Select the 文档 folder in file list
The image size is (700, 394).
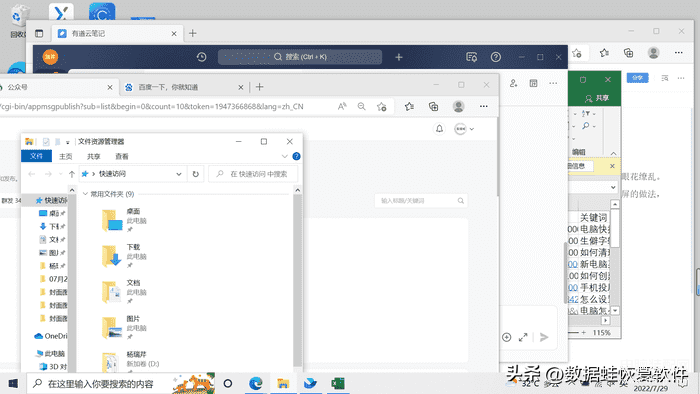coord(125,291)
